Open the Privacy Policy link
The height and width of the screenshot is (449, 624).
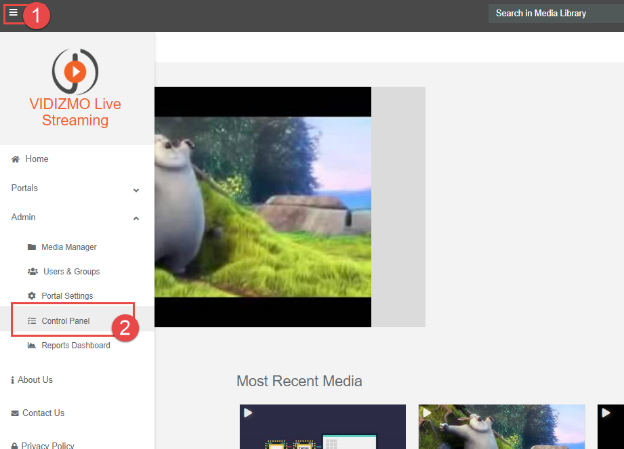click(47, 445)
